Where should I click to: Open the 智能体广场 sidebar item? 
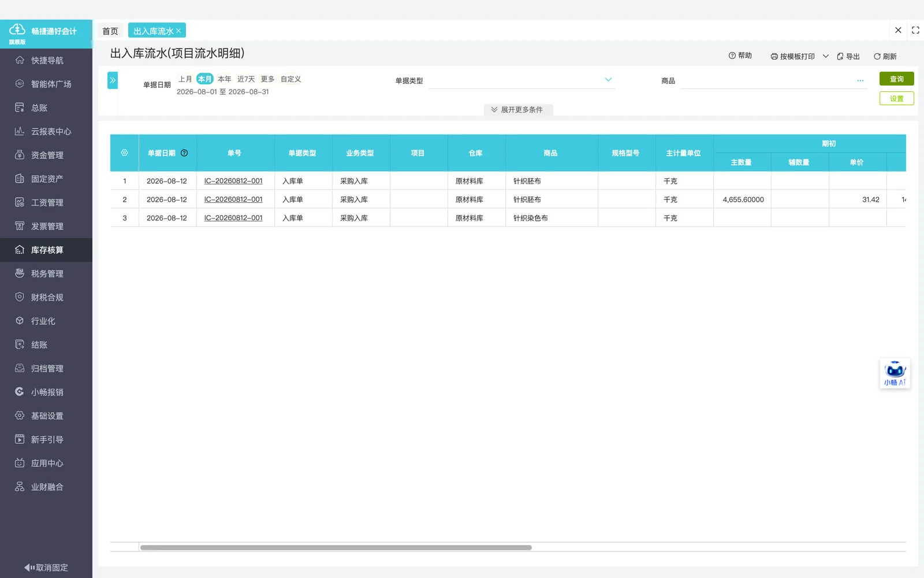point(46,84)
